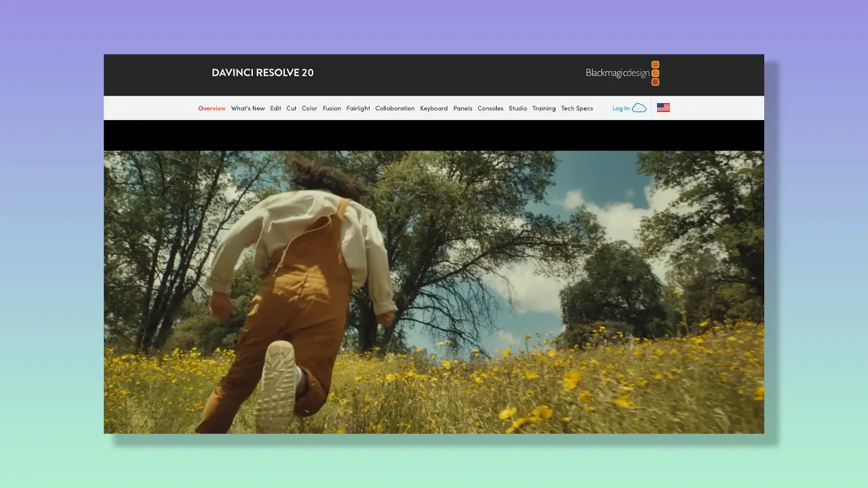Open the Studio tab
The width and height of the screenshot is (868, 488).
[x=517, y=108]
